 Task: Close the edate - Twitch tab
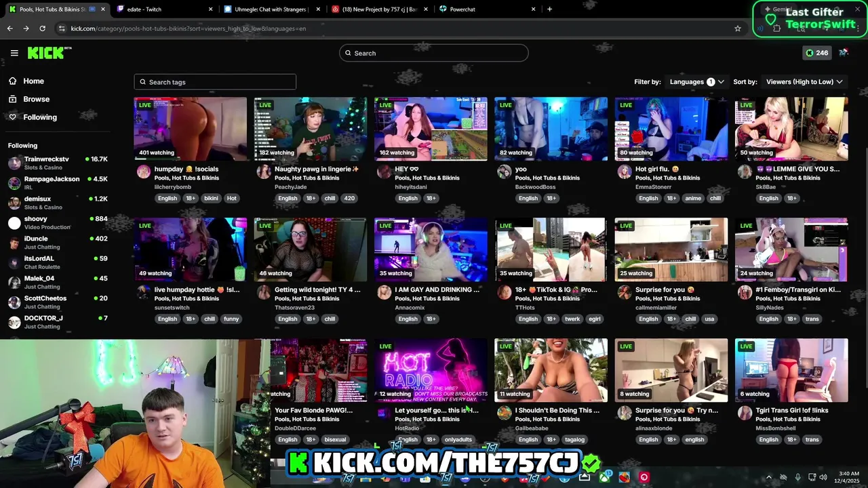click(210, 9)
